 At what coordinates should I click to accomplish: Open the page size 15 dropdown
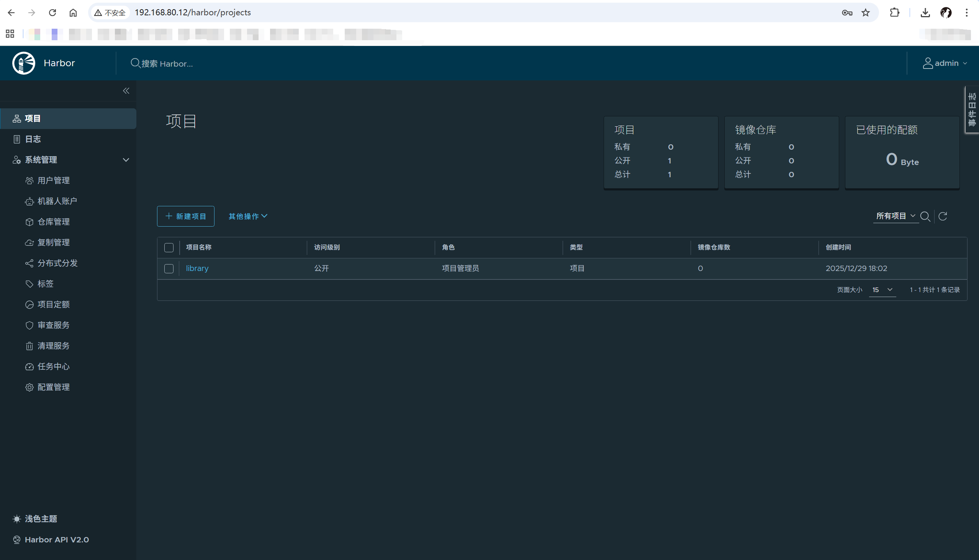(x=882, y=290)
